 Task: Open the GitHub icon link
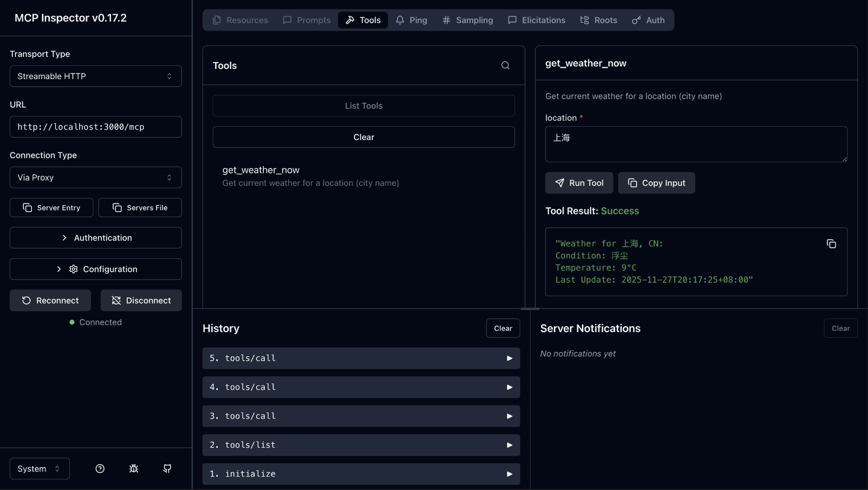point(167,469)
